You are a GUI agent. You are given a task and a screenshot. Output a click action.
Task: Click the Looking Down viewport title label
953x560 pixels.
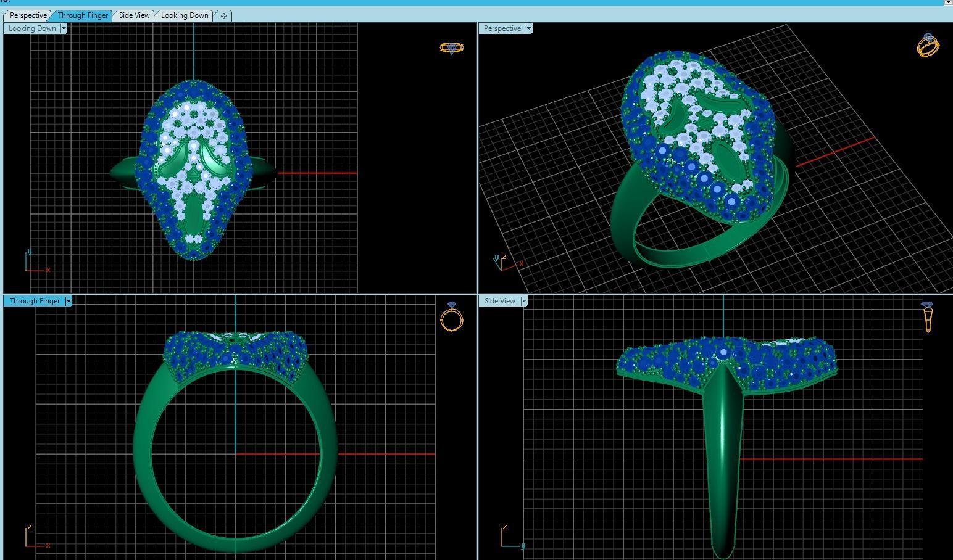pyautogui.click(x=32, y=28)
